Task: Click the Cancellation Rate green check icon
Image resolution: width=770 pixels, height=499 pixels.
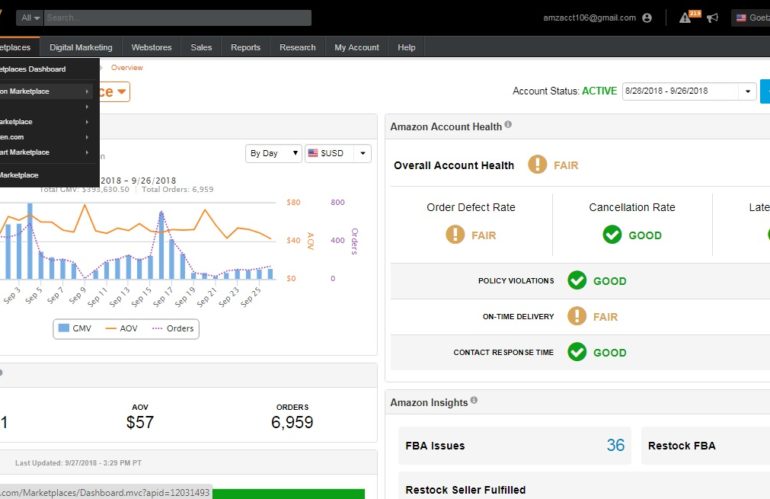Action: (612, 235)
